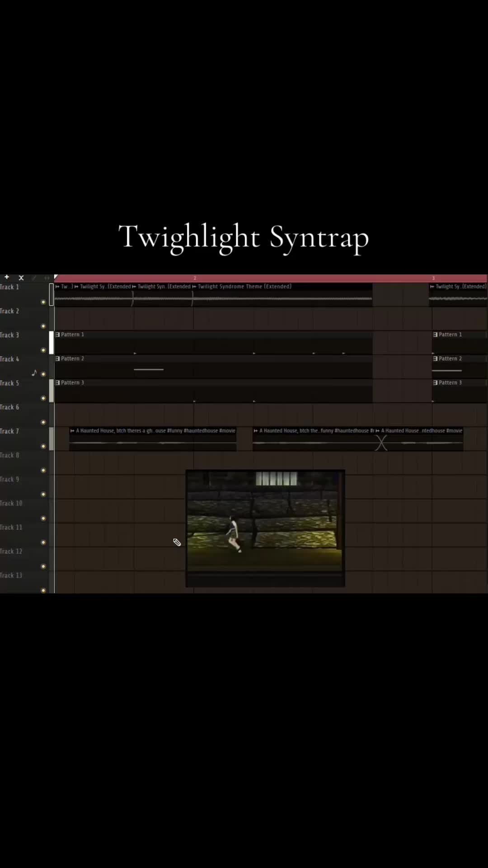Open menu arrow of 'Twilight Sy..(Extended)' clip at bar 3

point(432,287)
